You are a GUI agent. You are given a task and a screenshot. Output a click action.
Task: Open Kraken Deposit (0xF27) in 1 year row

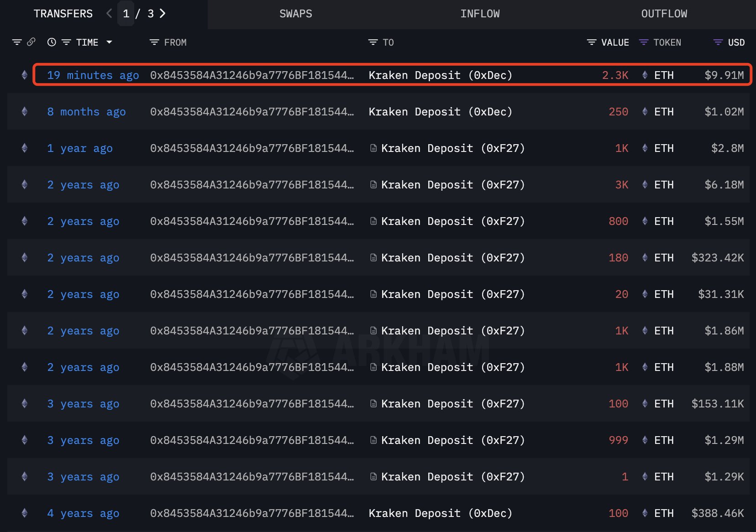(x=453, y=148)
